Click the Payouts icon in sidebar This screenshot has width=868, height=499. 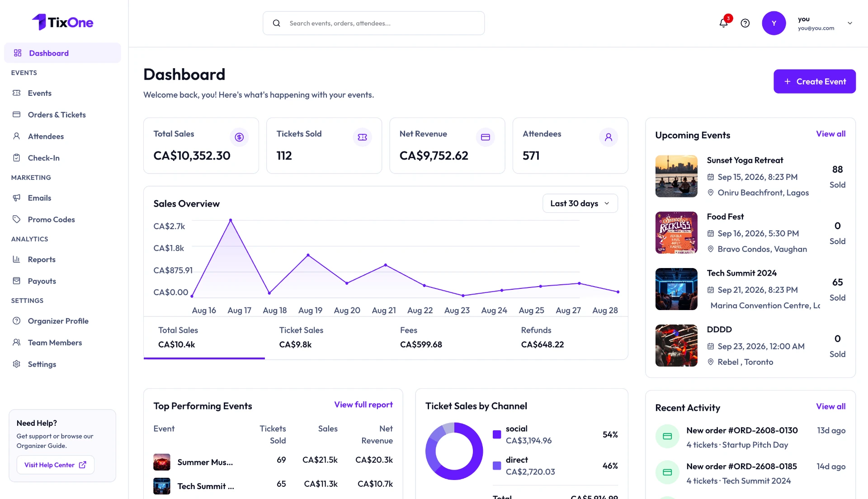(x=17, y=281)
